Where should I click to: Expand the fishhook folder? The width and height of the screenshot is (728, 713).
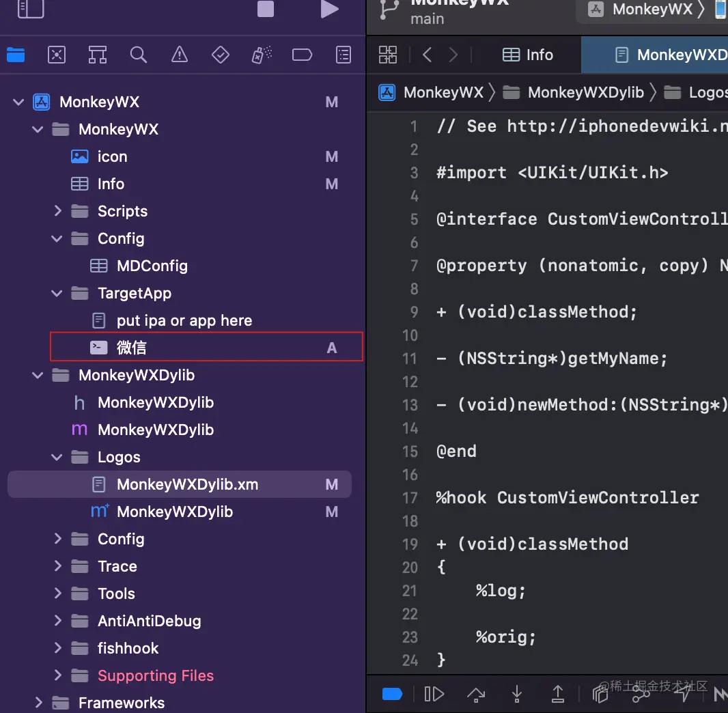[57, 648]
